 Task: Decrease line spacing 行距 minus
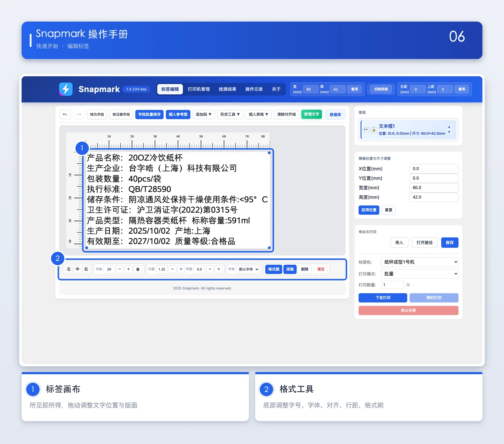pyautogui.click(x=172, y=269)
